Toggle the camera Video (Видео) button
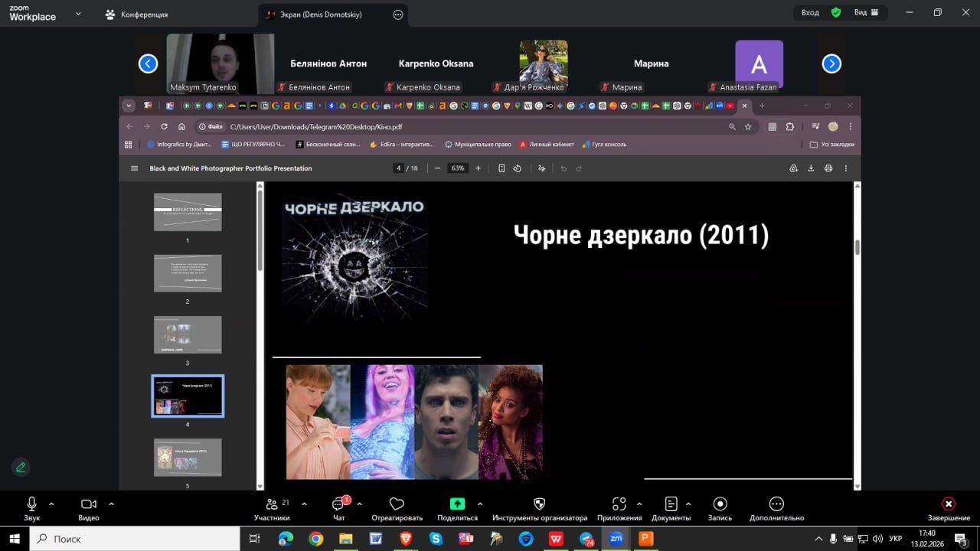 [x=88, y=504]
